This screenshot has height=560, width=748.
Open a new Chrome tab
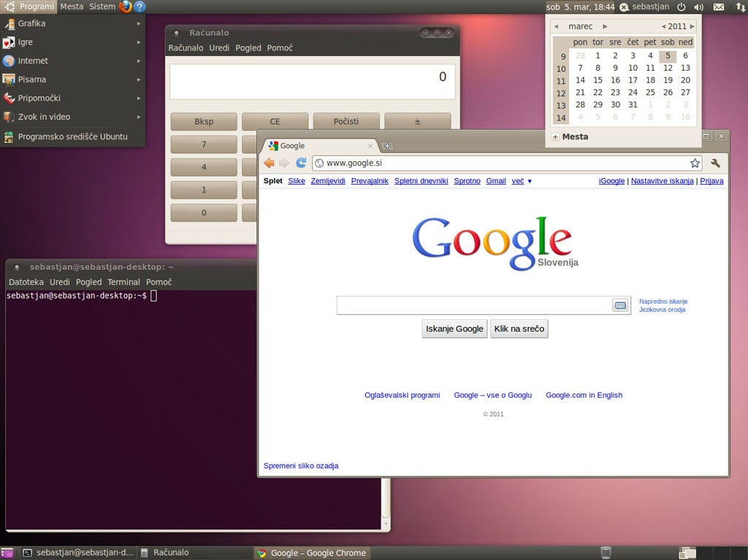387,146
